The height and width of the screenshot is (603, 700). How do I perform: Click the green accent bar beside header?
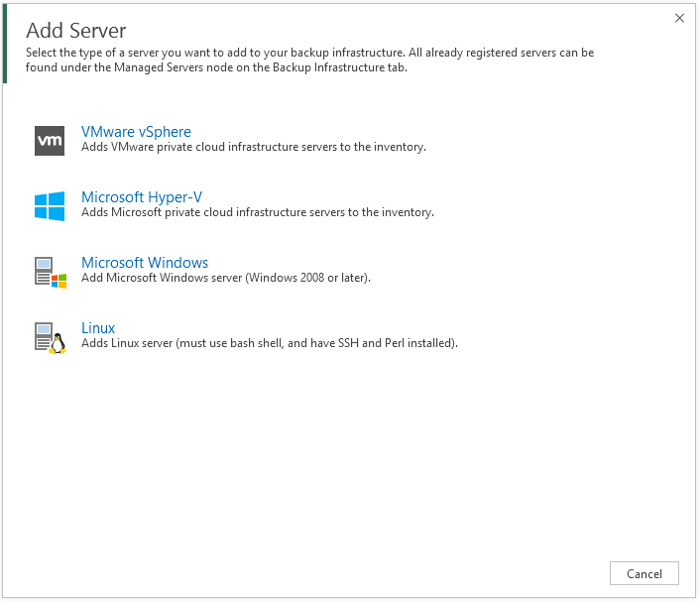pyautogui.click(x=5, y=44)
